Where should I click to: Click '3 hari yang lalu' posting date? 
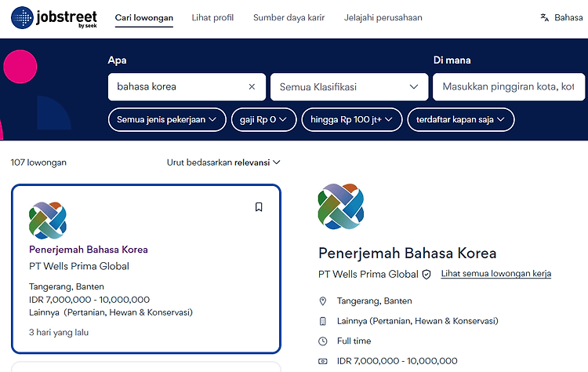(x=59, y=333)
